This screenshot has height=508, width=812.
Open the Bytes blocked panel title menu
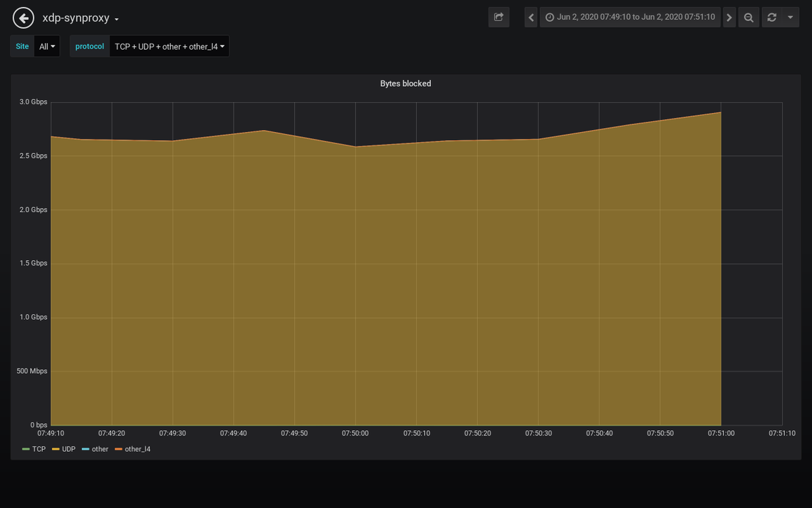point(405,83)
